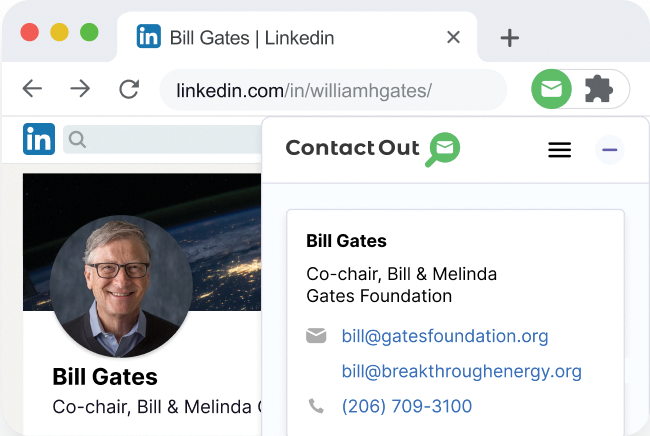Click Bill Gates profile photo
650x436 pixels.
(120, 286)
